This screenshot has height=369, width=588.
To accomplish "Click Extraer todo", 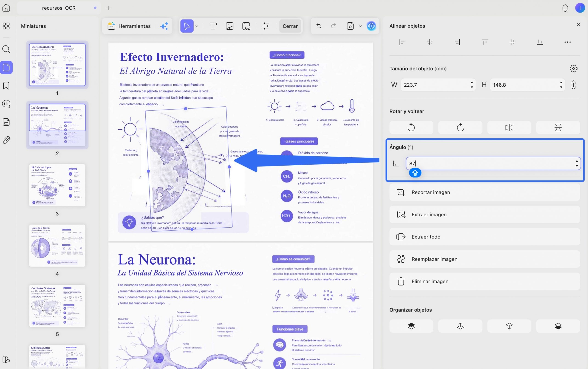I will (x=485, y=237).
